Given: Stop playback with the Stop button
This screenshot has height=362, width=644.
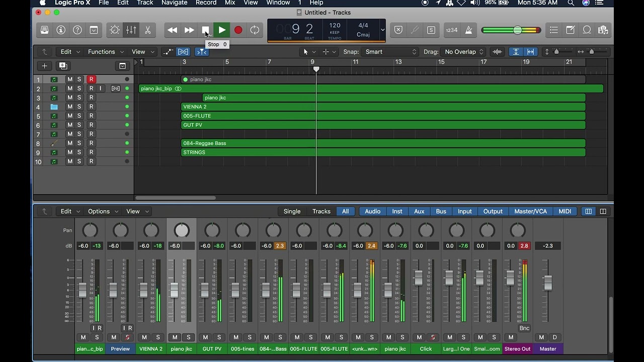Looking at the screenshot, I should 205,30.
